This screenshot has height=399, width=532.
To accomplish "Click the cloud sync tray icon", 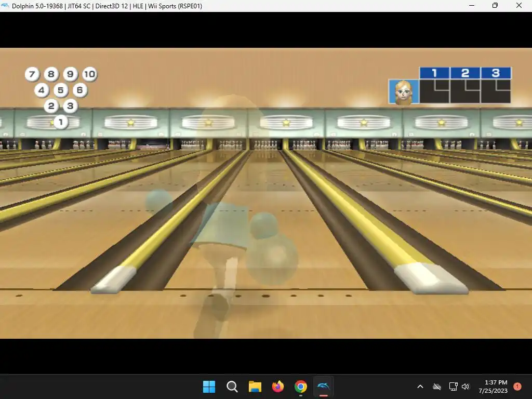I will [437, 387].
